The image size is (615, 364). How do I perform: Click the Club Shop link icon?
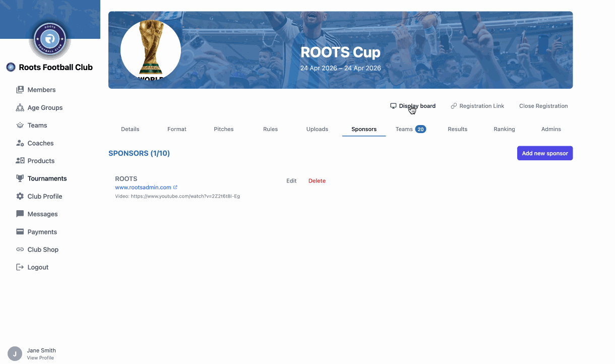click(20, 250)
